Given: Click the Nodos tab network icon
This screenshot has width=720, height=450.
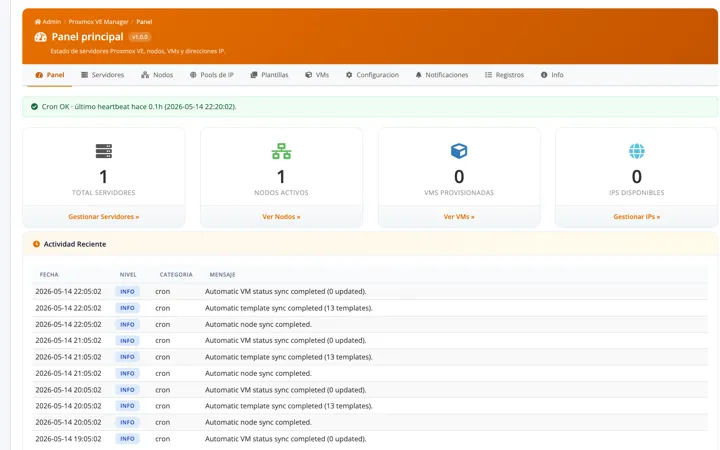Looking at the screenshot, I should [145, 75].
